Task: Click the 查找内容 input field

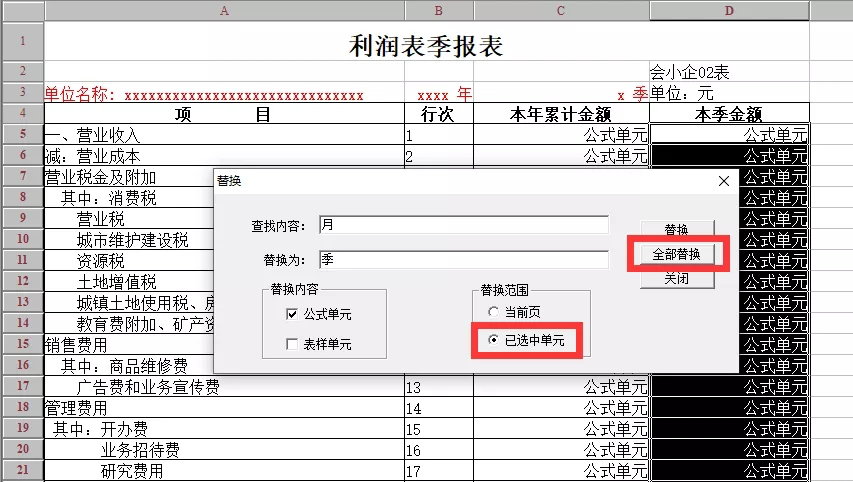Action: pos(463,225)
